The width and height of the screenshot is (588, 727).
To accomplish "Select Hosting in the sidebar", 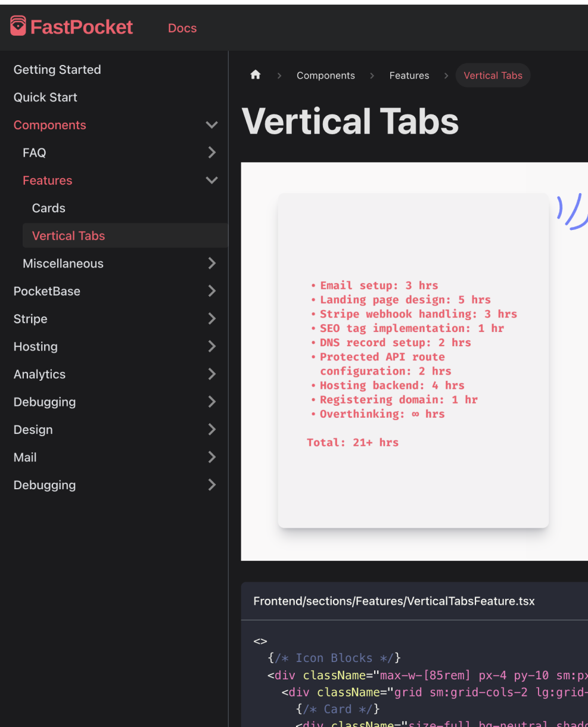I will (x=36, y=347).
